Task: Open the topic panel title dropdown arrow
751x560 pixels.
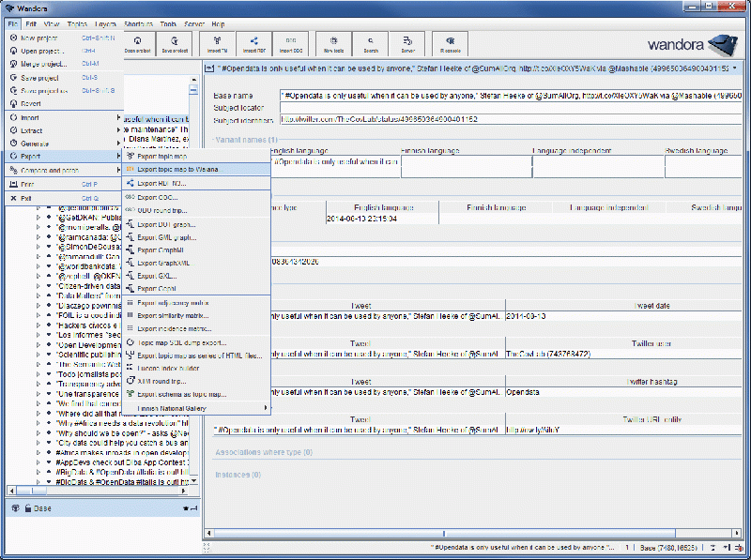Action: tap(734, 68)
